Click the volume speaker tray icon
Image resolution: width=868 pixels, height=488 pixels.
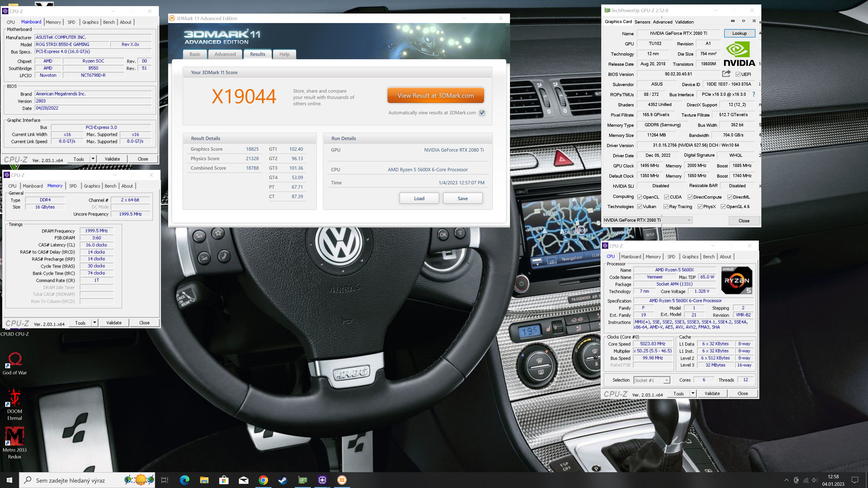(815, 480)
